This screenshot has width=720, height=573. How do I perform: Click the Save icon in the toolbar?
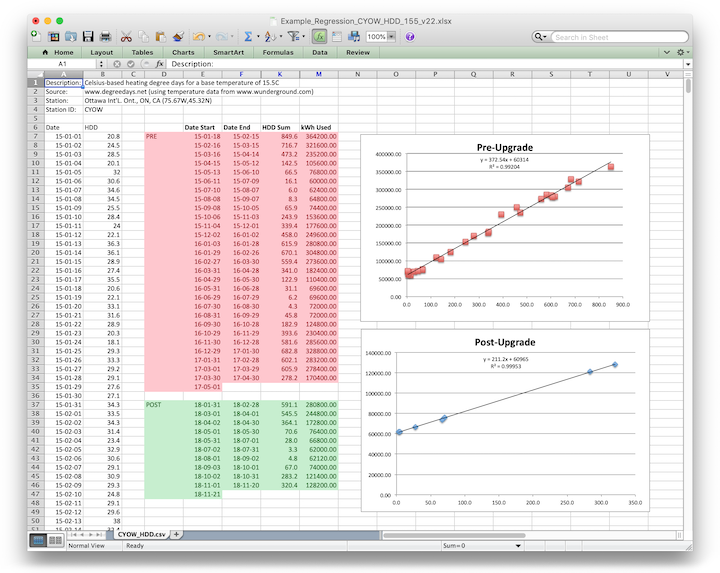pyautogui.click(x=89, y=37)
